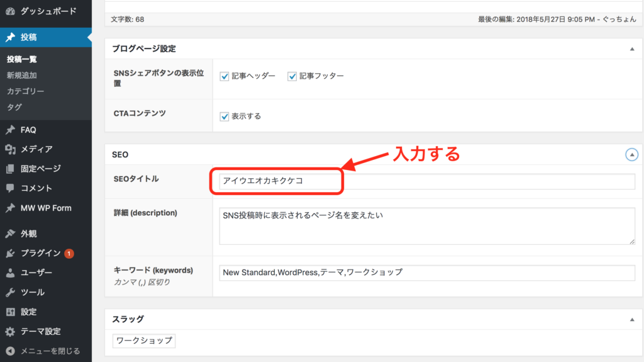This screenshot has height=362, width=644.
Task: Collapse the SEO panel with circled arrow
Action: point(631,154)
